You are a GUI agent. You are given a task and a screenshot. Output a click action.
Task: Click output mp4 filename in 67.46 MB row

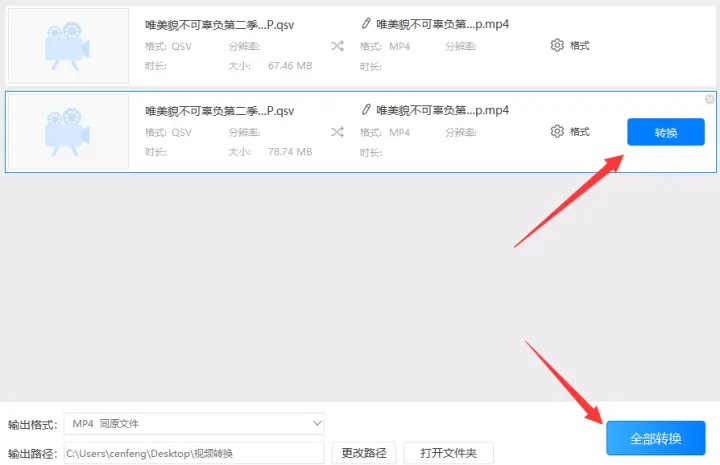pos(443,24)
